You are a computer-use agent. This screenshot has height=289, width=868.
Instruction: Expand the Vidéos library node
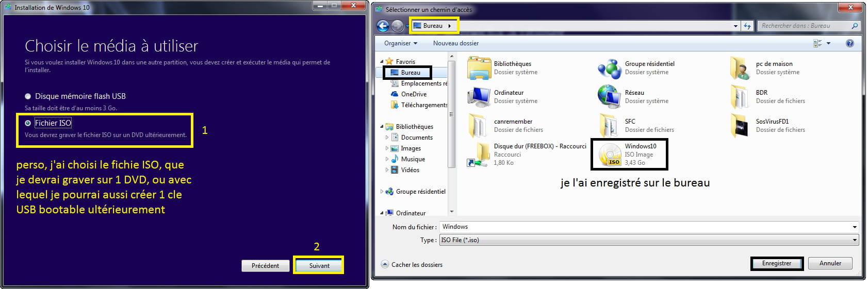point(387,170)
